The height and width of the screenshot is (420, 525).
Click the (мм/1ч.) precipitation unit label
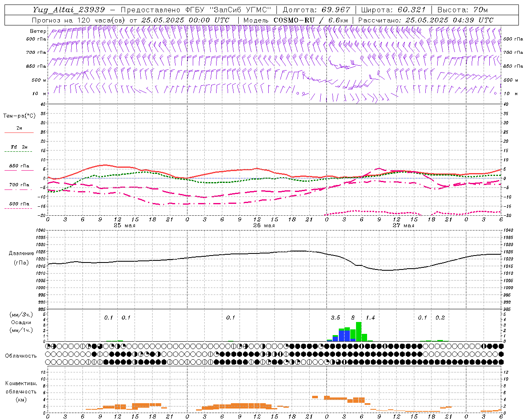[x=21, y=330]
